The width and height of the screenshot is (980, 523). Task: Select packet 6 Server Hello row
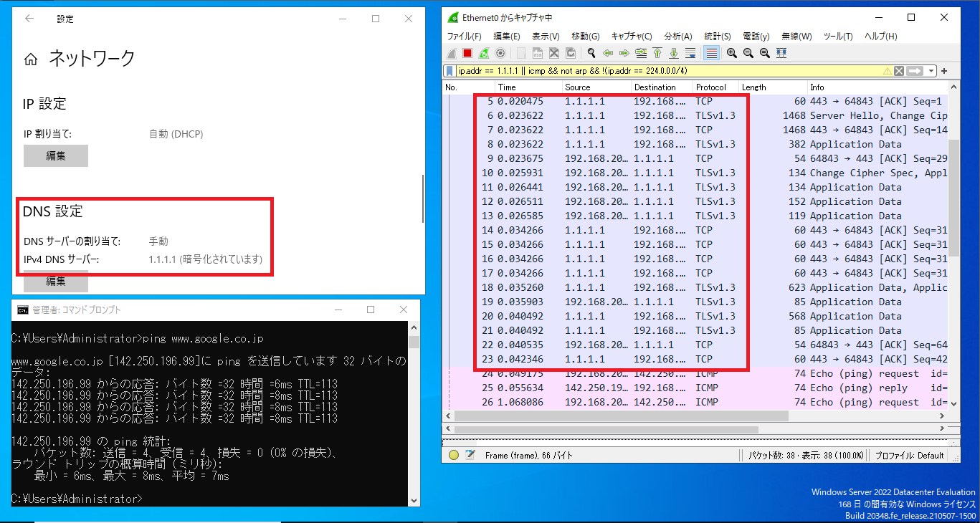click(695, 115)
